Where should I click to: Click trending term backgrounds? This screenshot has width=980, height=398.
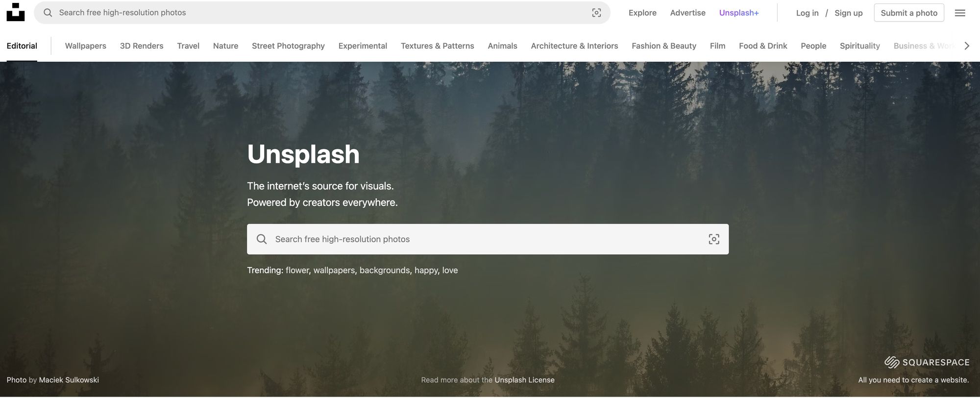[x=385, y=270]
